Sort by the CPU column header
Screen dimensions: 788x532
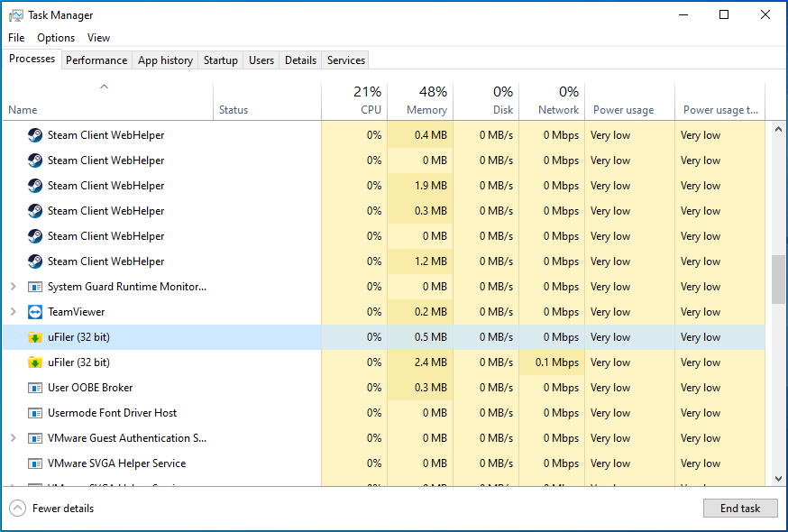click(x=370, y=101)
